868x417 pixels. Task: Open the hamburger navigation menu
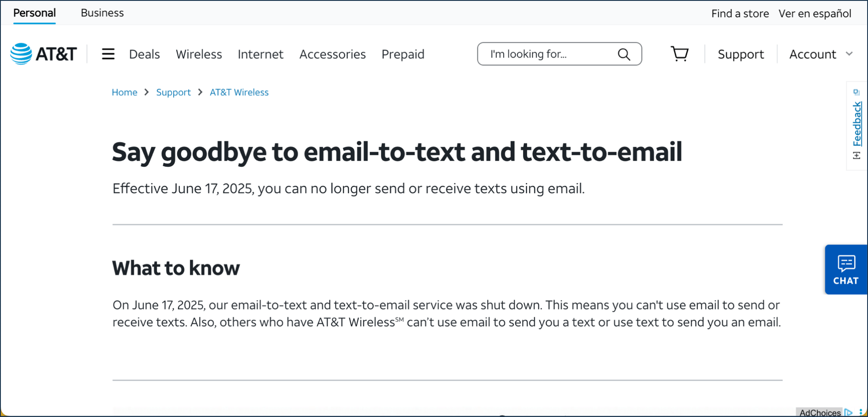108,54
